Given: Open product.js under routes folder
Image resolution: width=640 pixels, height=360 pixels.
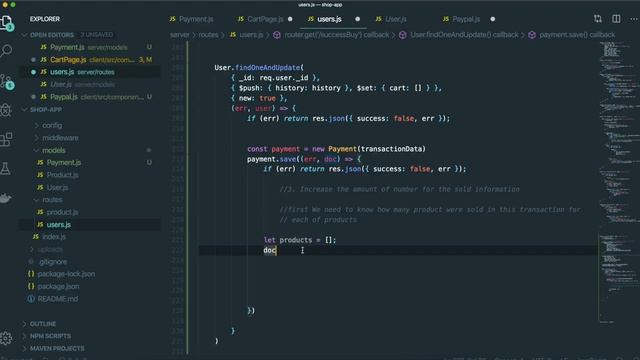Looking at the screenshot, I should (x=90, y=212).
